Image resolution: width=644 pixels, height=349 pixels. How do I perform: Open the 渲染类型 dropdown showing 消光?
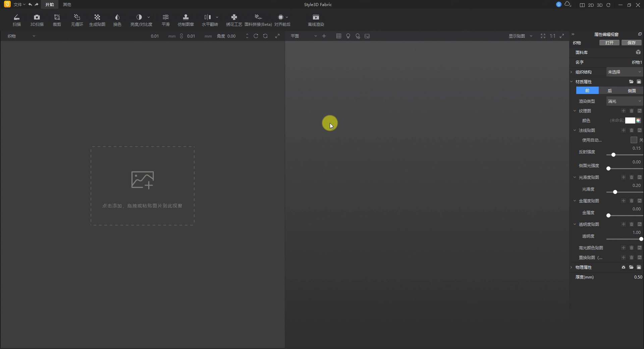[x=624, y=101]
